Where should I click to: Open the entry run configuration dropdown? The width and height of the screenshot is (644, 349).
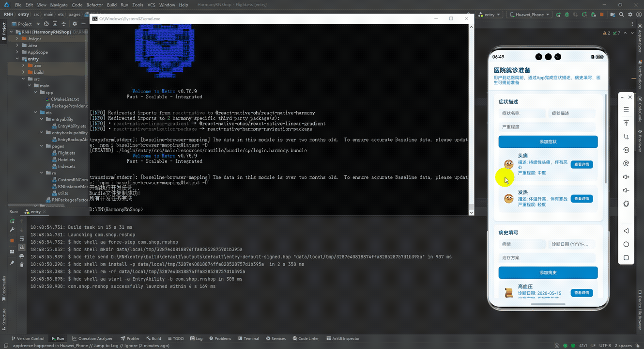[489, 15]
